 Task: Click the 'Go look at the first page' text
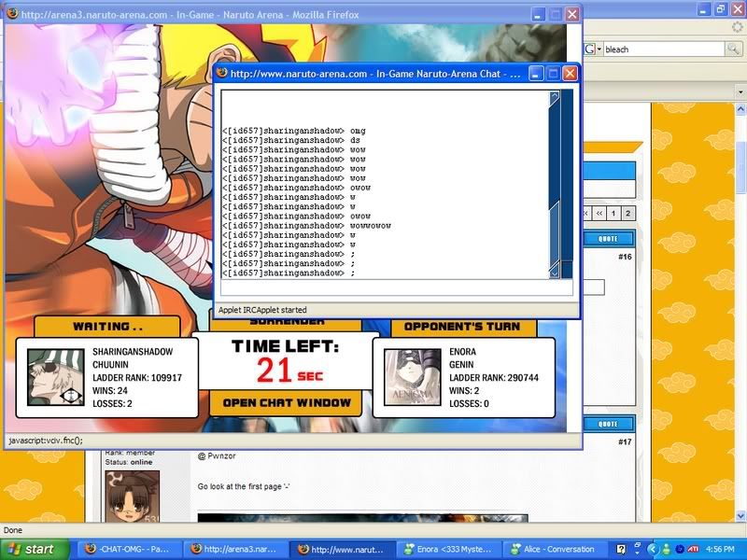click(x=244, y=486)
